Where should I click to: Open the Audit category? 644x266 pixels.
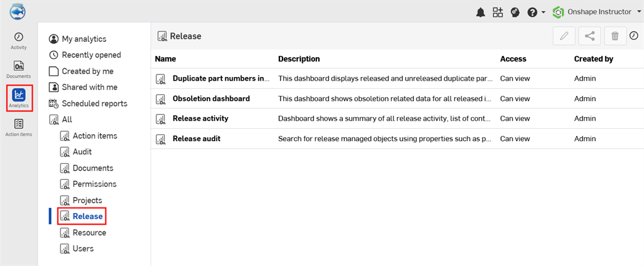click(76, 151)
